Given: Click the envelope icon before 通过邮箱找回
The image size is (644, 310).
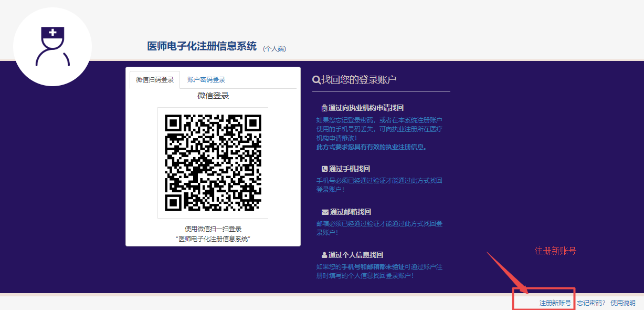Looking at the screenshot, I should click(x=325, y=212).
